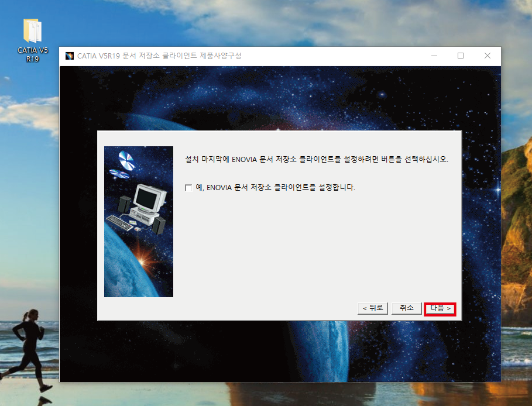Minimize the CATIA V5R19 installer window

(x=434, y=56)
